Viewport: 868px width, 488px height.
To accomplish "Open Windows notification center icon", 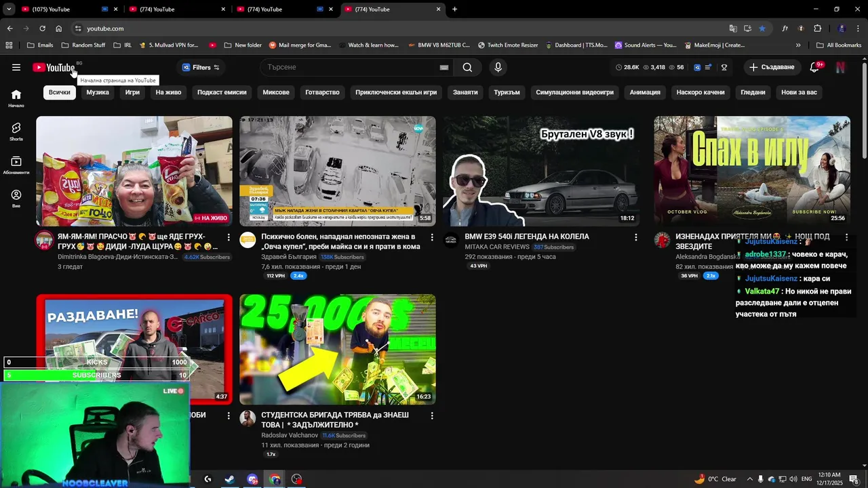I will tap(854, 479).
